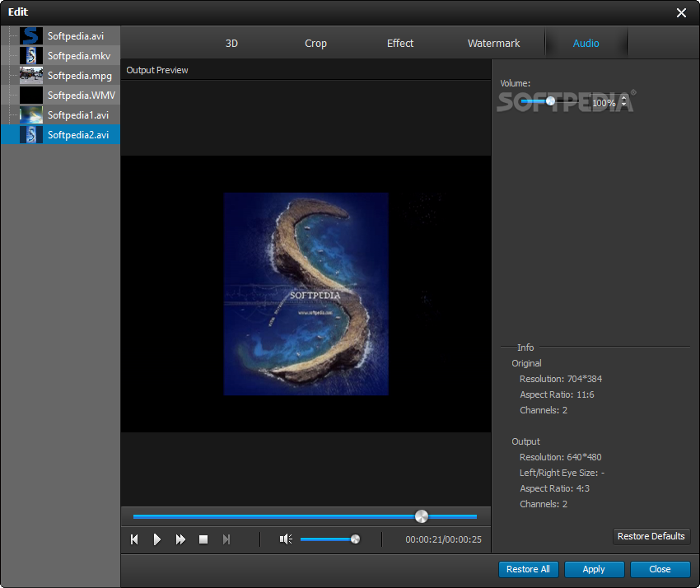Viewport: 700px width, 588px height.
Task: Mute the preview using speaker icon
Action: (286, 539)
